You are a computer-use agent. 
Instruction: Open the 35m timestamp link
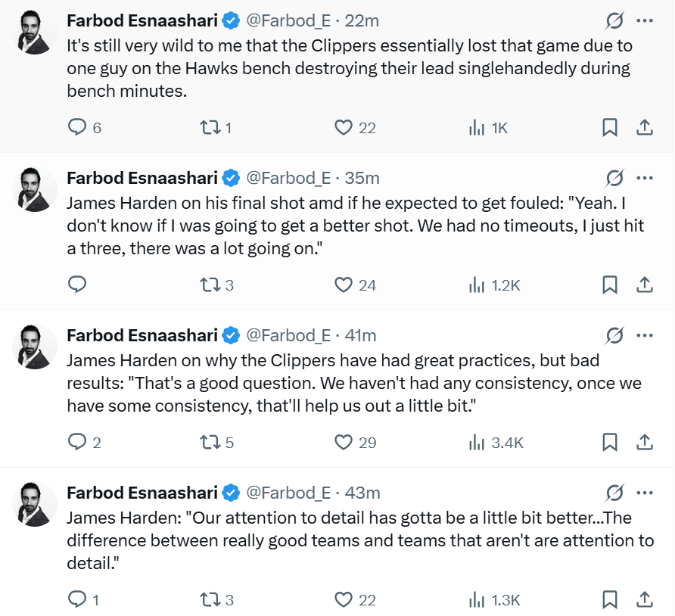(x=362, y=178)
